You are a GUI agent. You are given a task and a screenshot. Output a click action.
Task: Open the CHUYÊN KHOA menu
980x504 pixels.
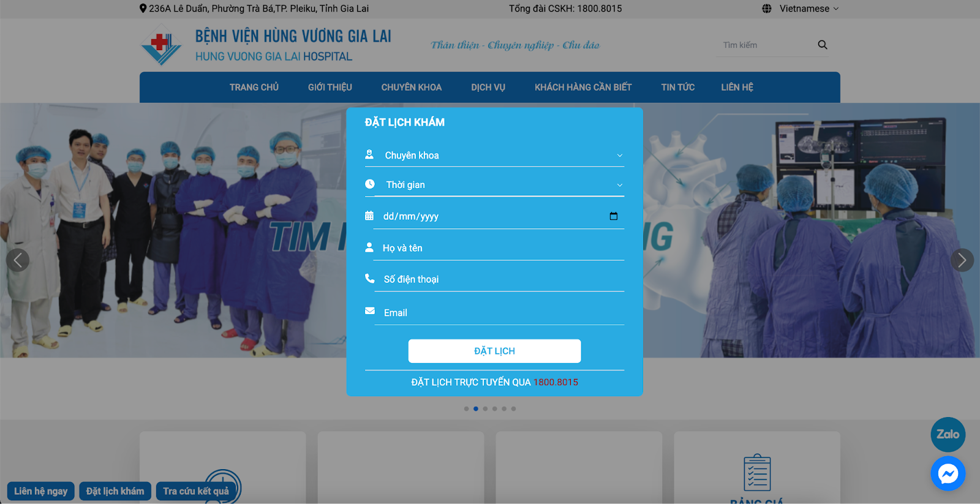tap(412, 87)
